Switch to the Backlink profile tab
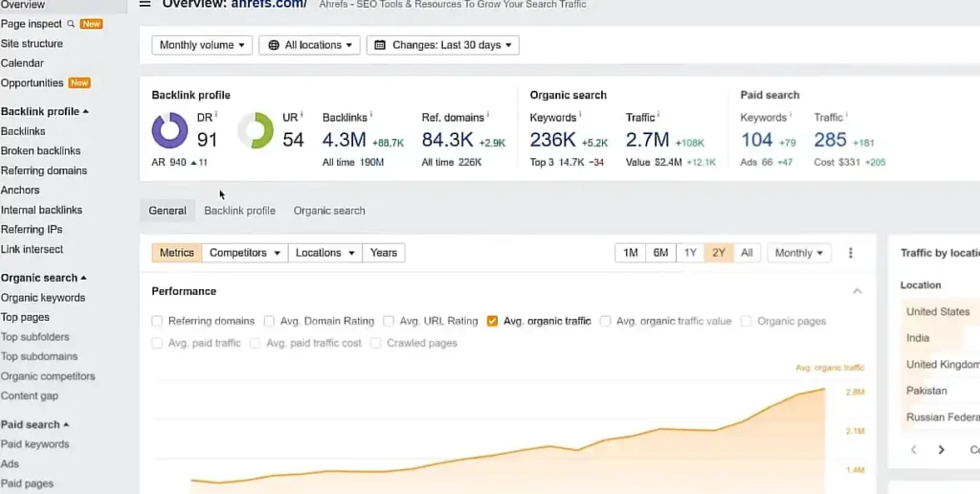Viewport: 980px width, 494px height. click(x=239, y=211)
